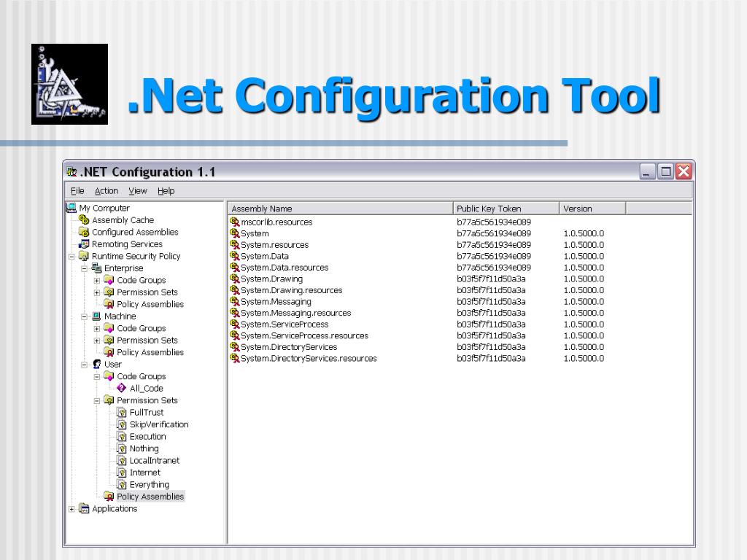Sort by Version column header
Image resolution: width=747 pixels, height=560 pixels.
click(592, 209)
